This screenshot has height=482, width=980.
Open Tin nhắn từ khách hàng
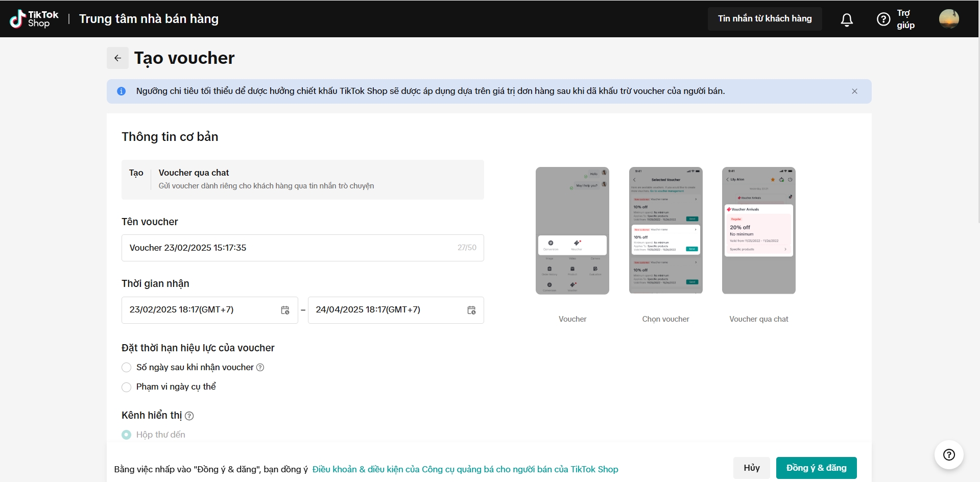pos(764,19)
